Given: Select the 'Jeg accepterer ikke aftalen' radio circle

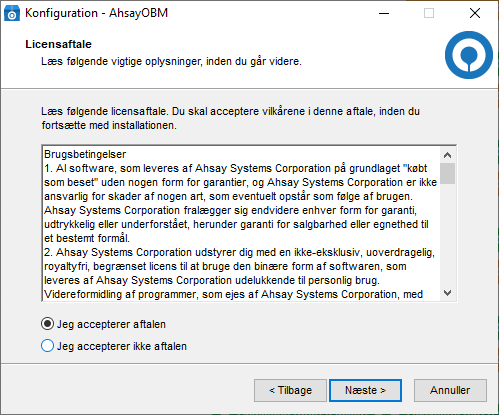Looking at the screenshot, I should click(47, 346).
